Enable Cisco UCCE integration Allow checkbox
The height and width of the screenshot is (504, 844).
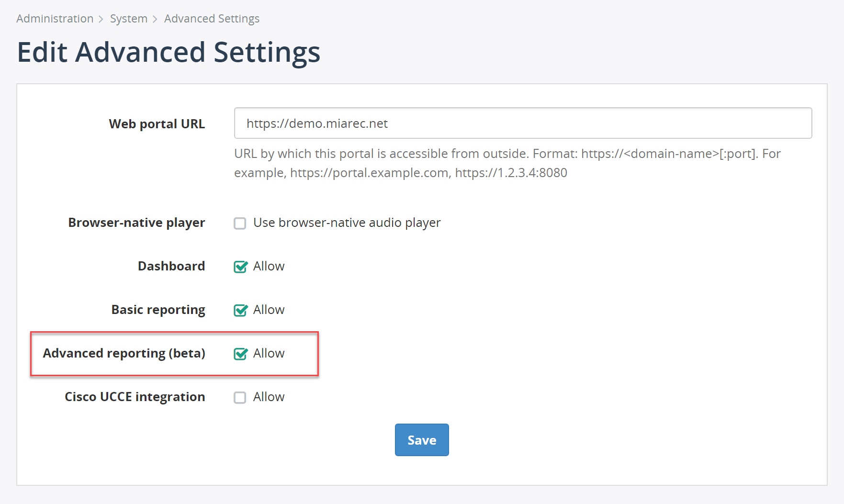point(240,397)
